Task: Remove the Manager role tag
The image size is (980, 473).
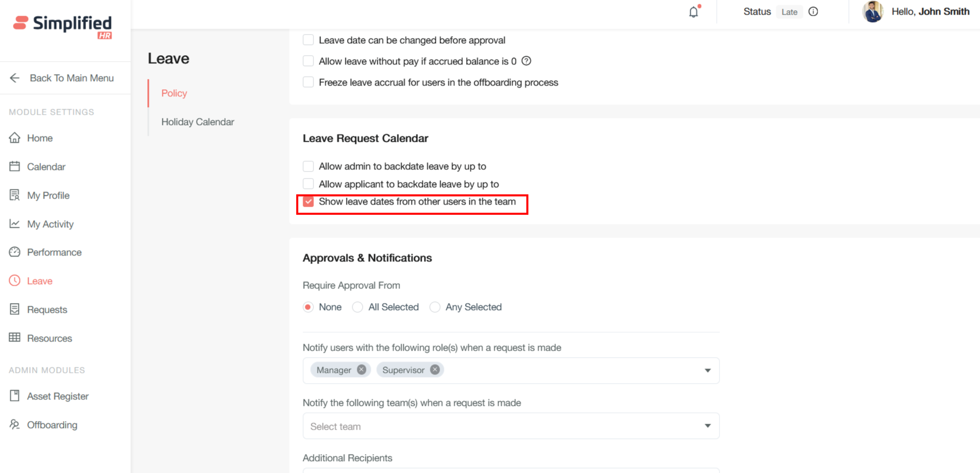Action: 362,370
